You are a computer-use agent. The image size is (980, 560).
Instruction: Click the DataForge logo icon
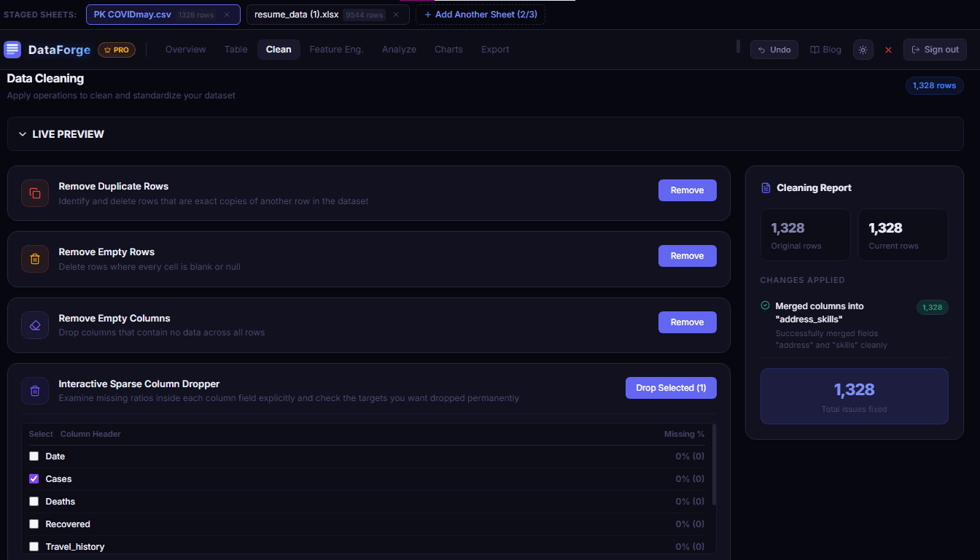(x=12, y=50)
